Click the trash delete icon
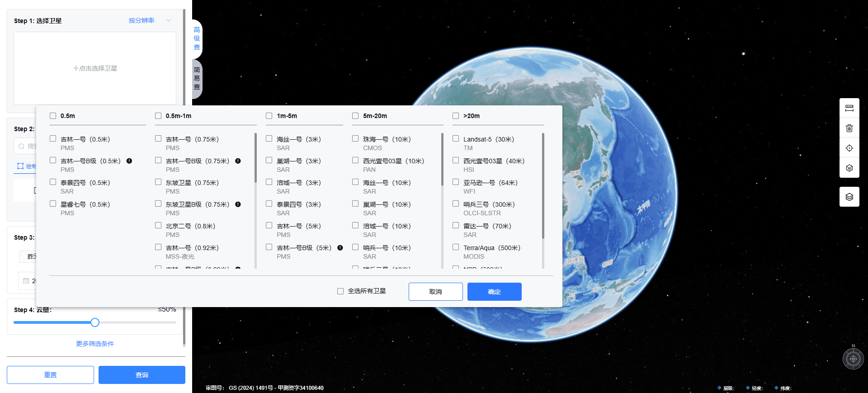Viewport: 868px width, 393px height. (849, 128)
